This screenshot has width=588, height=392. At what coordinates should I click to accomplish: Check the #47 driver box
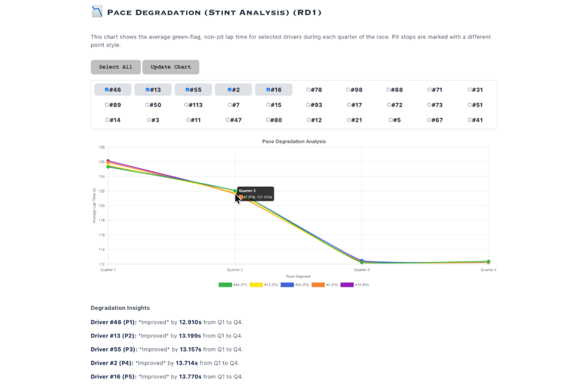228,120
